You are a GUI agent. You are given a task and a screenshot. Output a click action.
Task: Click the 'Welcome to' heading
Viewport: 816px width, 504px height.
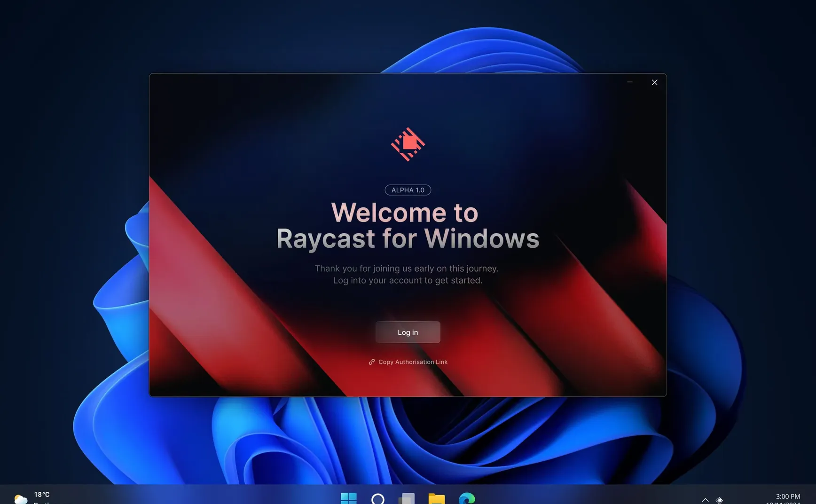pyautogui.click(x=405, y=213)
